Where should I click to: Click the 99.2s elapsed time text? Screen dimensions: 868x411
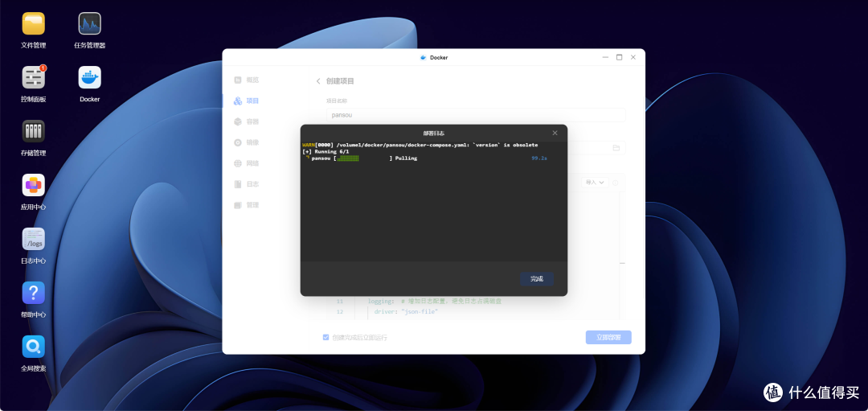(x=539, y=158)
